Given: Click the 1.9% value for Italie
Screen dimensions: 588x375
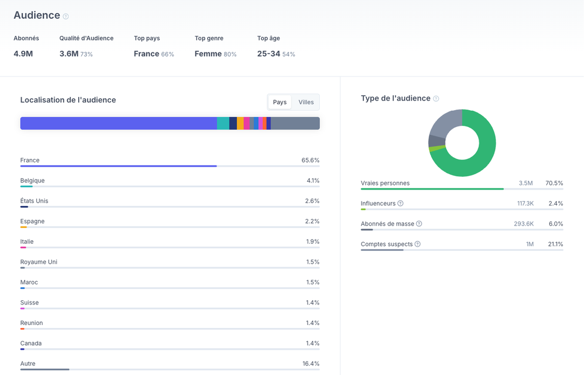Looking at the screenshot, I should point(313,241).
